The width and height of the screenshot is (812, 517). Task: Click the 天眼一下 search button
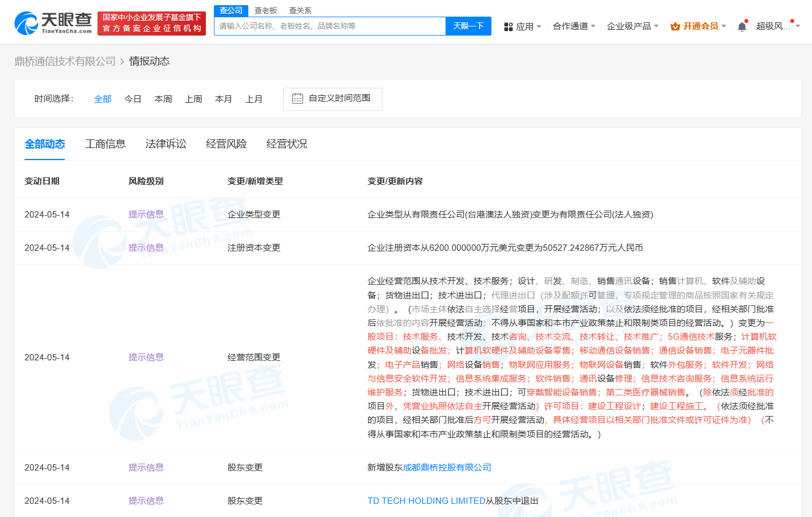[x=468, y=26]
